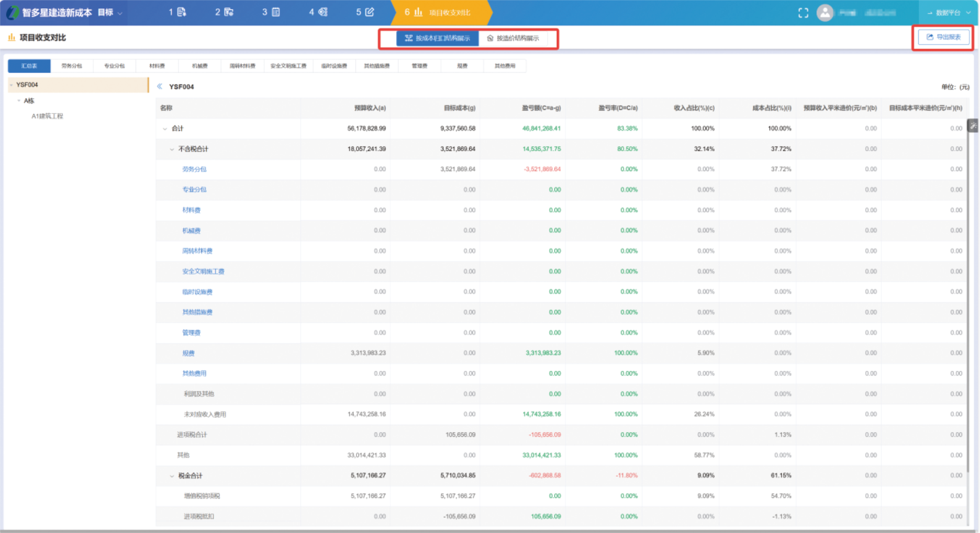The width and height of the screenshot is (980, 533).
Task: Switch to 按造价结构展示 view
Action: [x=513, y=38]
